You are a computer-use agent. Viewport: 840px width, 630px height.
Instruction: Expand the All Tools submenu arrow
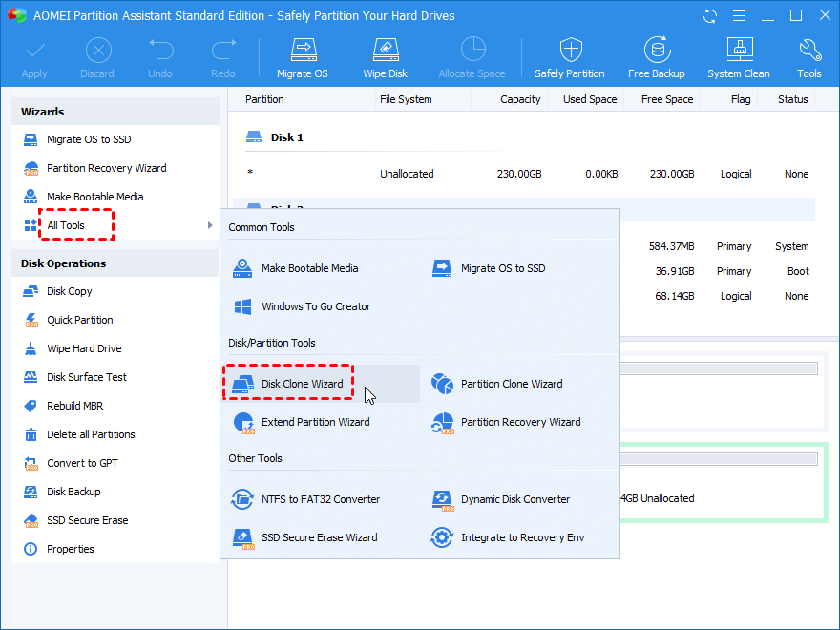pyautogui.click(x=210, y=225)
